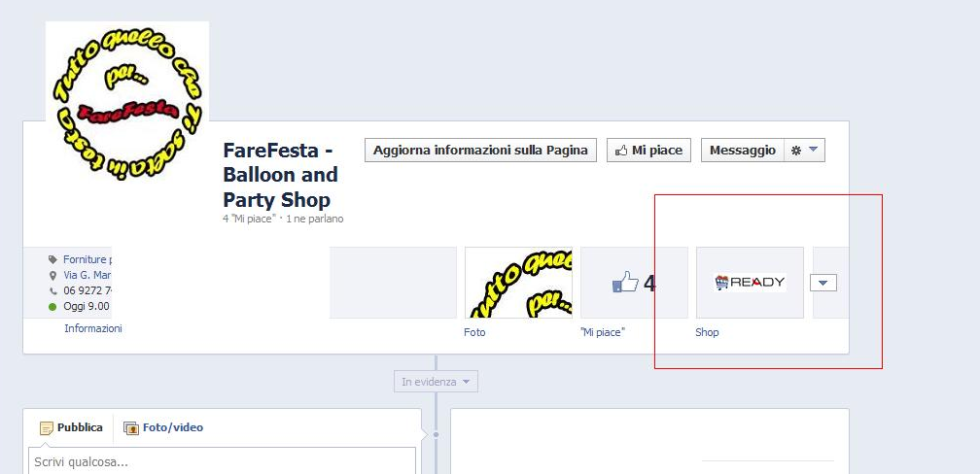Click the Scrivi qualcosa text field
Screen dimensions: 980x474
pos(222,460)
